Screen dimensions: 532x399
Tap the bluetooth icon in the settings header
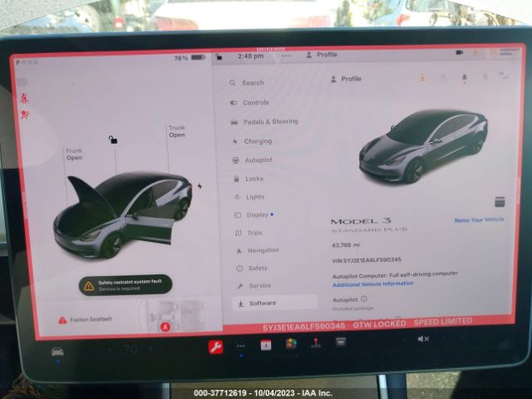coord(485,77)
